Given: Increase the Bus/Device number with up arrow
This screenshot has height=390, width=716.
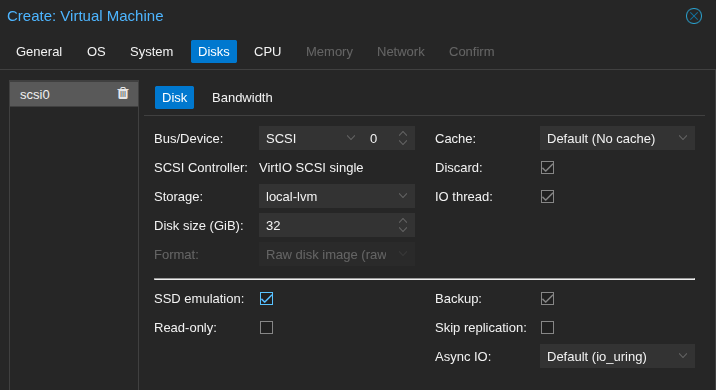Looking at the screenshot, I should [403, 134].
